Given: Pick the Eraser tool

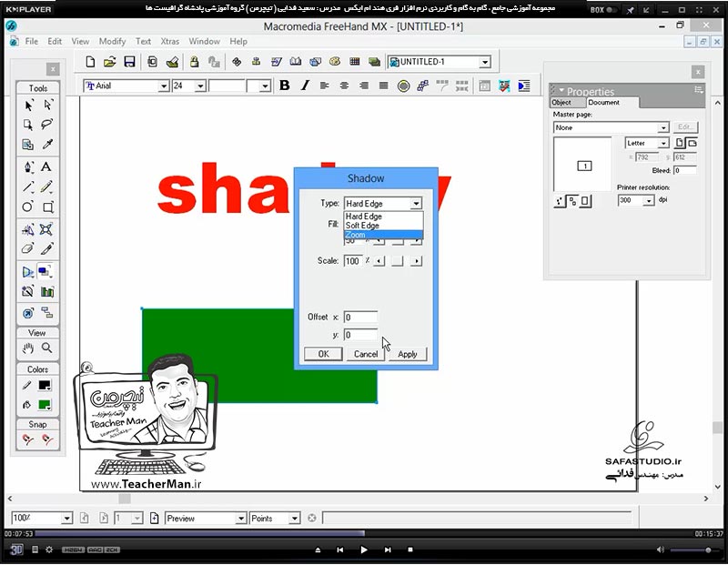Looking at the screenshot, I should coord(28,249).
